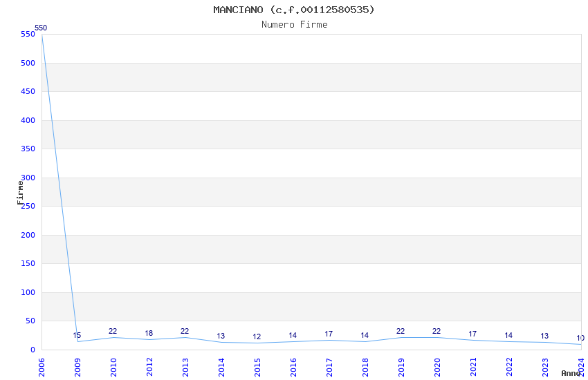588x380 pixels.
Task: Click the y-axis tick label 500
Action: click(28, 63)
